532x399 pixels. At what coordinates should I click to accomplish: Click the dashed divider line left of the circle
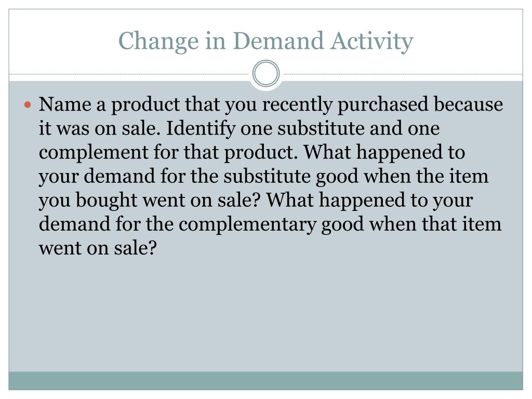130,74
